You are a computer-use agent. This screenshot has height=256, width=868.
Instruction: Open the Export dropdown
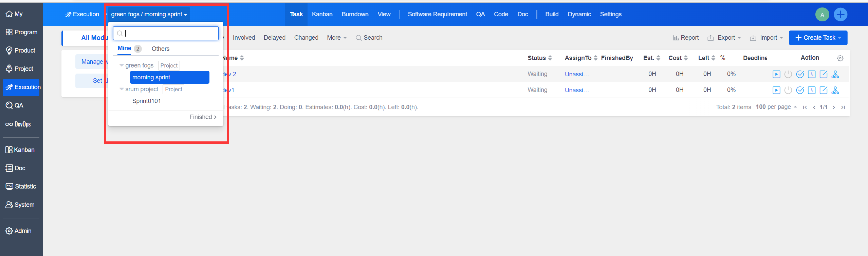724,38
